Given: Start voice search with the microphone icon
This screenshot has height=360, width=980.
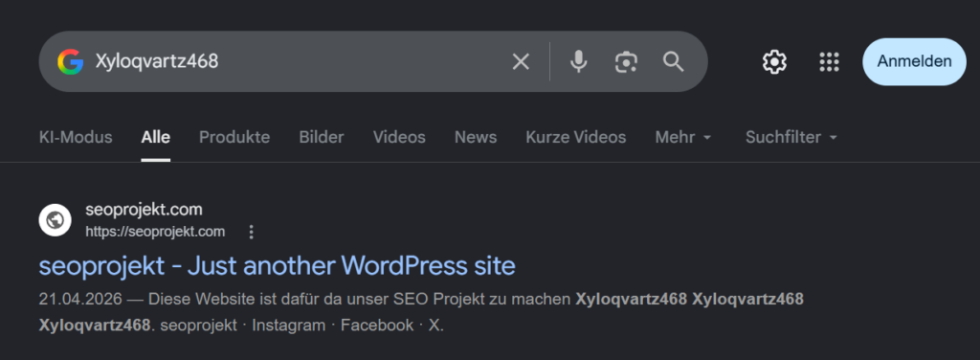Looking at the screenshot, I should [x=579, y=62].
